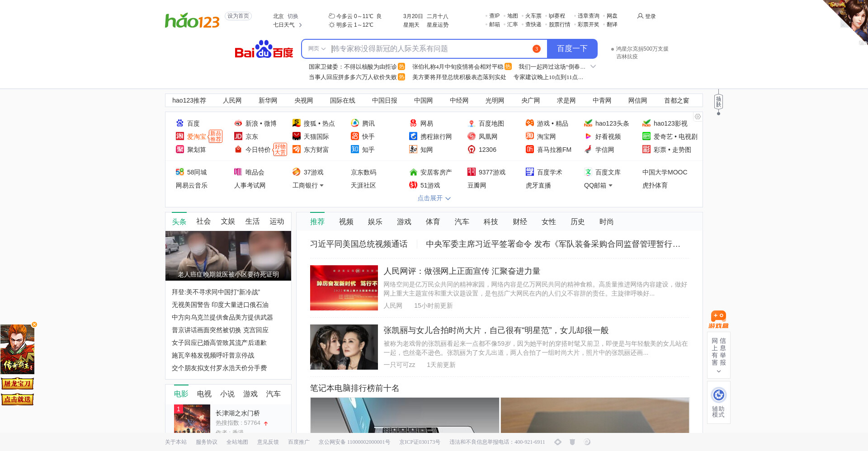Open the 人民网 link in media bar
Image resolution: width=868 pixels, height=451 pixels.
pyautogui.click(x=232, y=100)
